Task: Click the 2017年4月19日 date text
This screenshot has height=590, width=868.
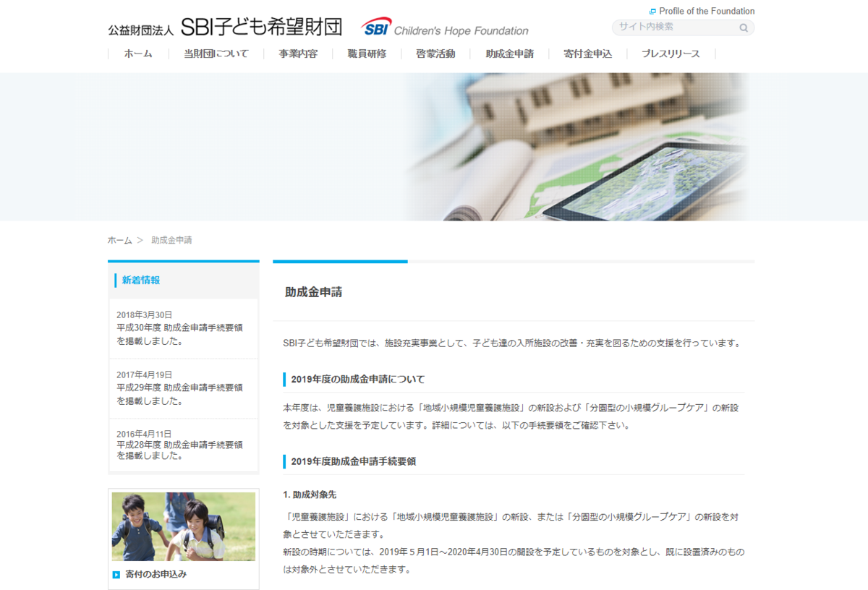Action: tap(145, 375)
